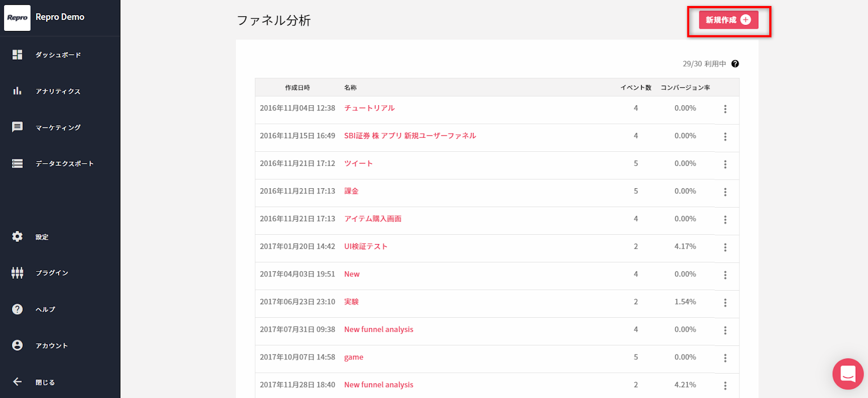Open the ヘルプ question mark icon
The image size is (868, 398).
pos(17,309)
